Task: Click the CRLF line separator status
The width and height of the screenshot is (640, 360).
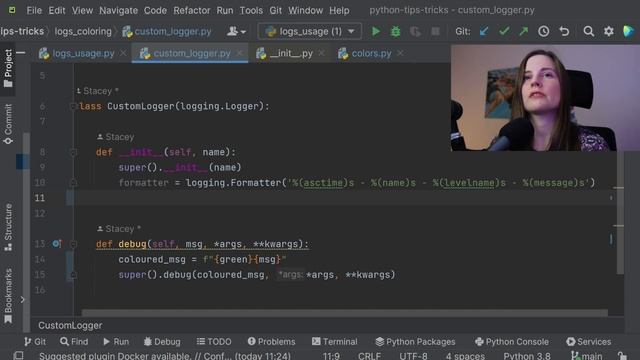Action: (369, 356)
